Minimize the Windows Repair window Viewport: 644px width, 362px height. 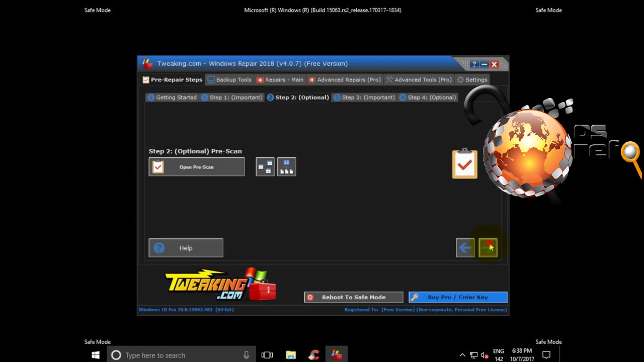pos(484,64)
